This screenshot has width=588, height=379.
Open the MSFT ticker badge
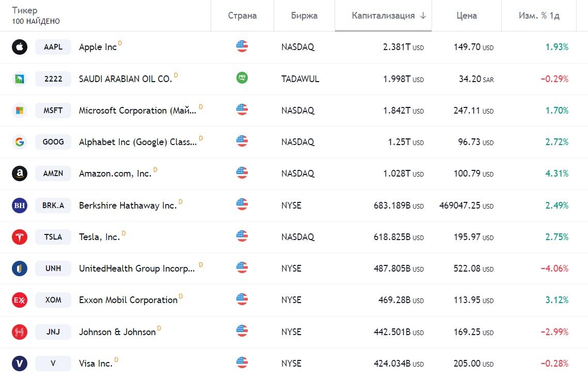pyautogui.click(x=53, y=110)
